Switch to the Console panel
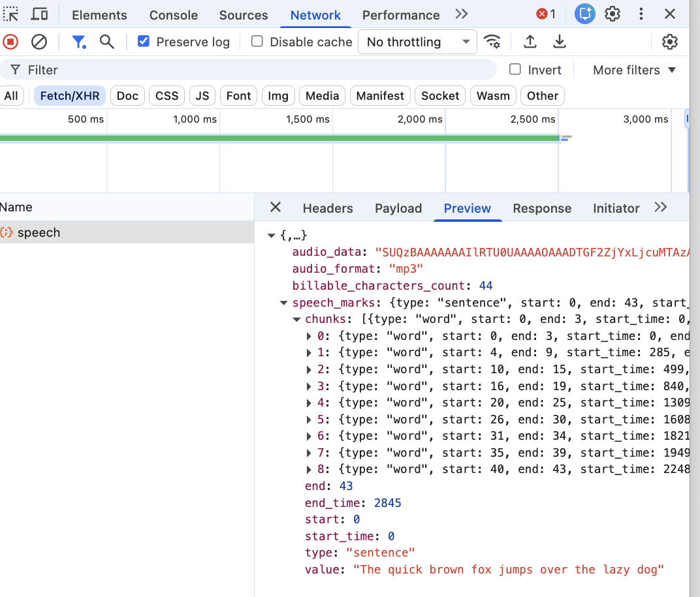The image size is (700, 597). tap(173, 15)
